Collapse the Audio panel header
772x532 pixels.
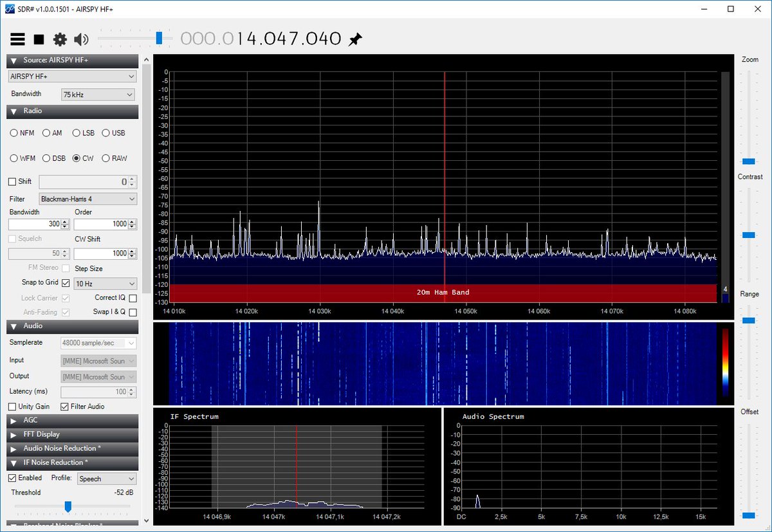(73, 326)
